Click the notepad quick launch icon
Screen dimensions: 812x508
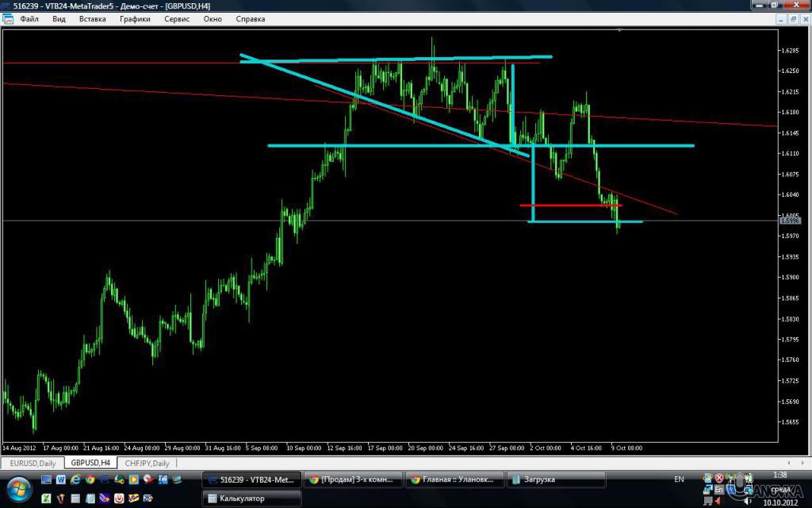pyautogui.click(x=90, y=498)
